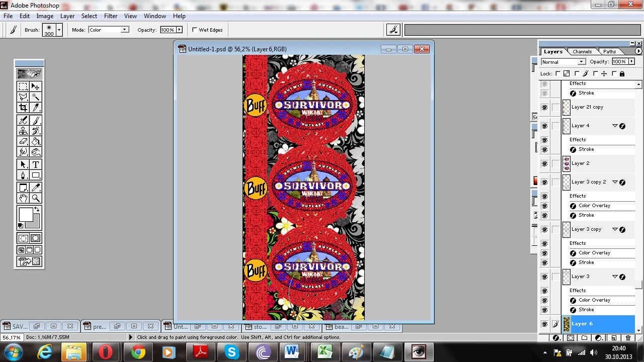Choose the Airbrush tool
The image size is (644, 362).
(23, 120)
